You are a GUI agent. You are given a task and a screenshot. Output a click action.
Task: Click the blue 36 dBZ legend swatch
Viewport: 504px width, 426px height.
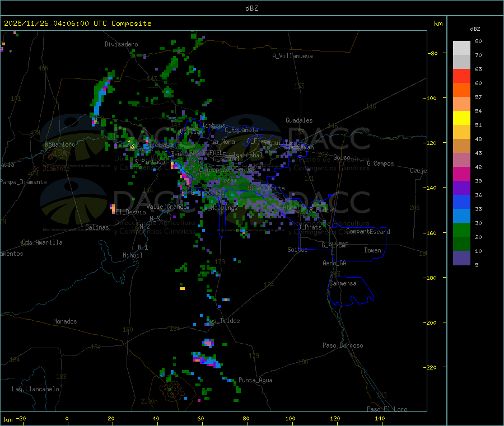click(461, 202)
